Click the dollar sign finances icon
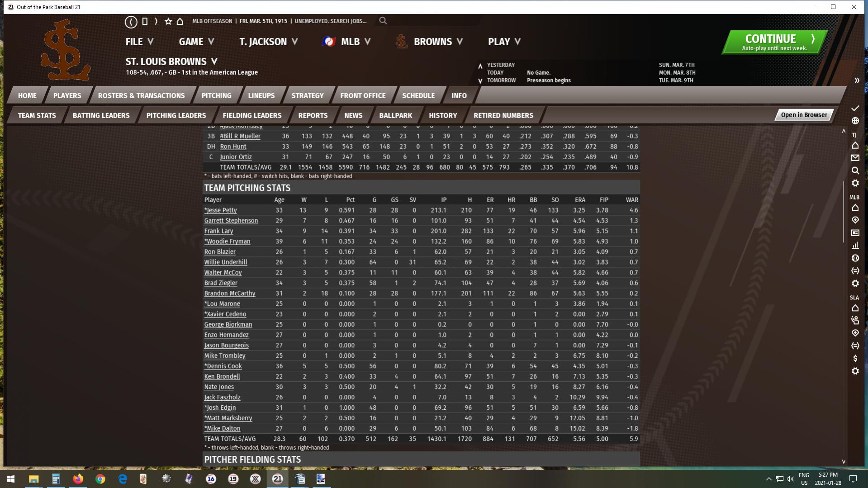Screen dimensions: 868x488 tap(855, 358)
